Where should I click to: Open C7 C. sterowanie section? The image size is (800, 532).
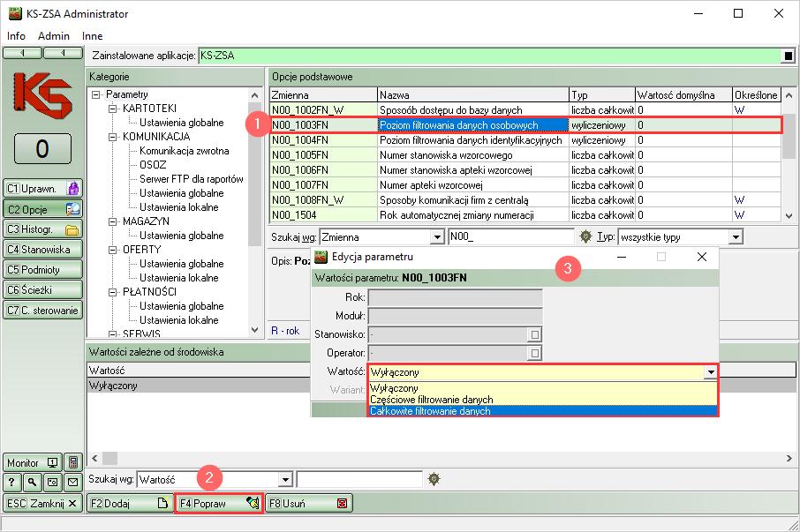click(42, 310)
